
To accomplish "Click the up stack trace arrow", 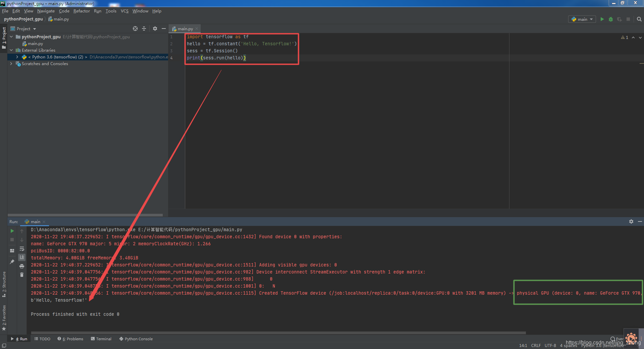I will tap(22, 231).
